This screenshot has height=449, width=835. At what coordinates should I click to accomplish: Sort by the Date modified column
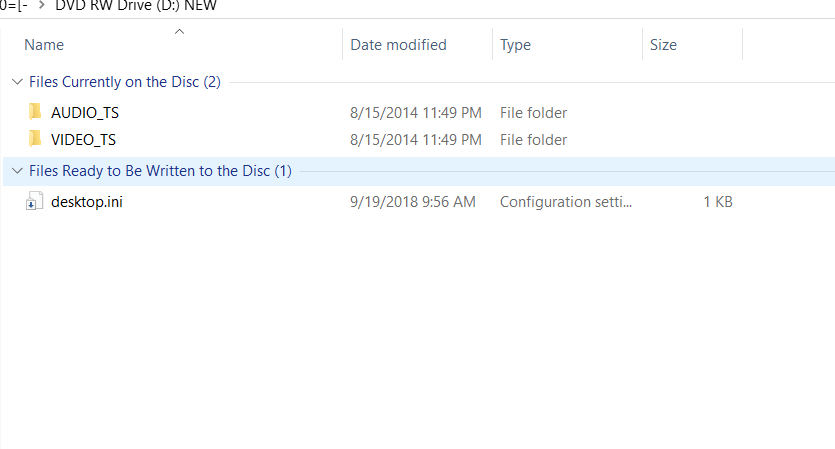(x=398, y=45)
